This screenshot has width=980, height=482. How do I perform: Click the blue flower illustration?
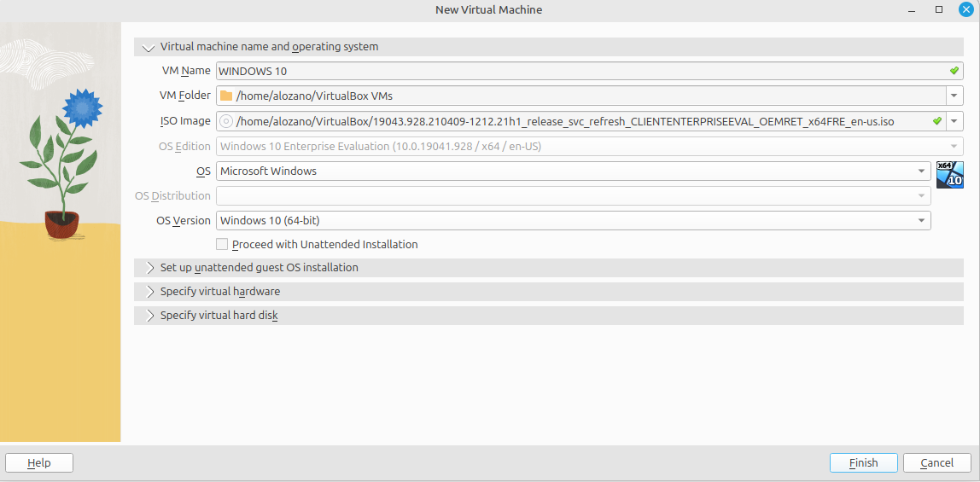83,107
